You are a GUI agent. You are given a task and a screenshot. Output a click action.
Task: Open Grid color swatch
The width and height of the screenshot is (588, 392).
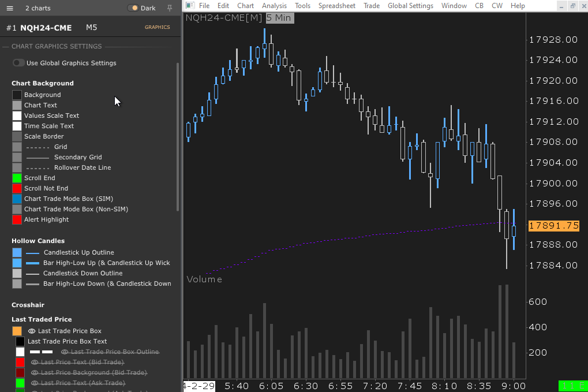click(x=17, y=147)
